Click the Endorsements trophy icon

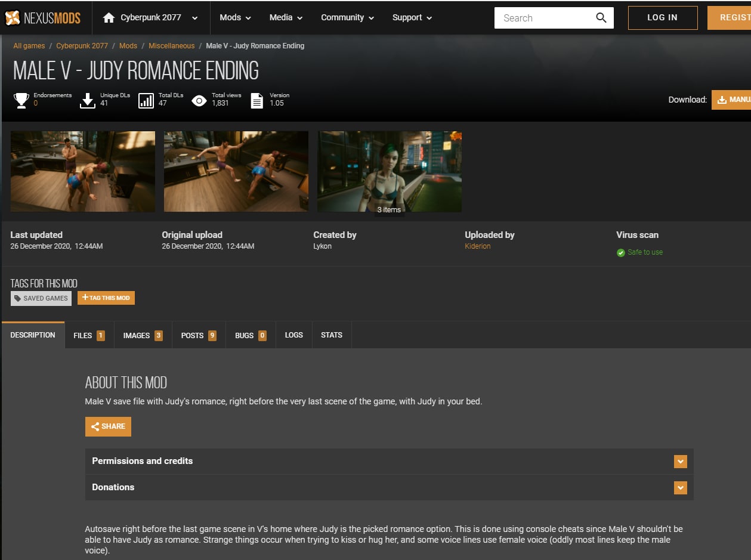pos(21,100)
